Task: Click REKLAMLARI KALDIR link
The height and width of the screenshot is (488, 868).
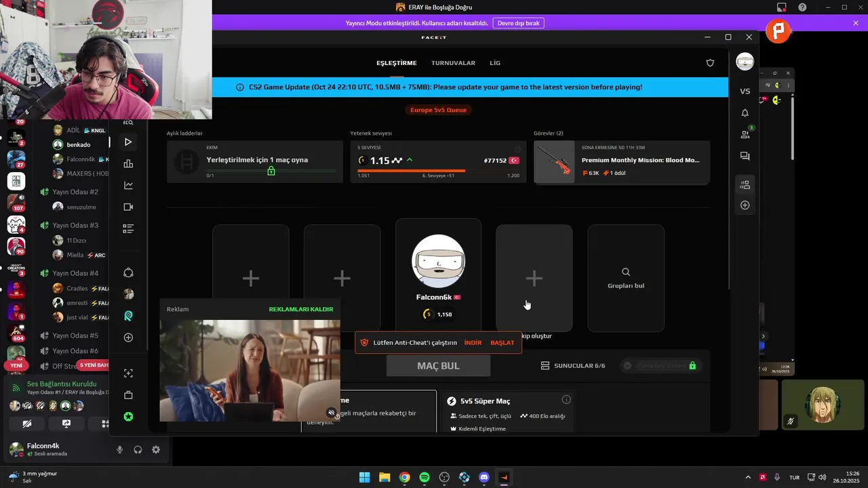Action: click(x=301, y=309)
